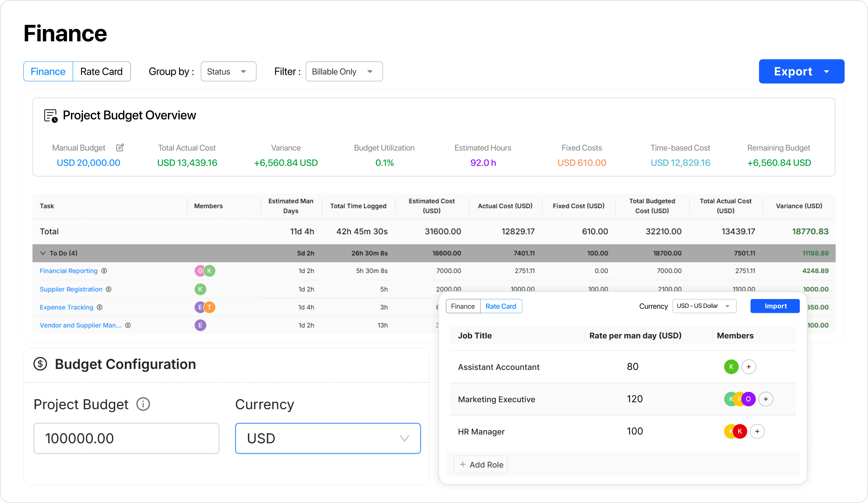Screen dimensions: 868x503
Task: Collapse the To Do task group
Action: (43, 253)
